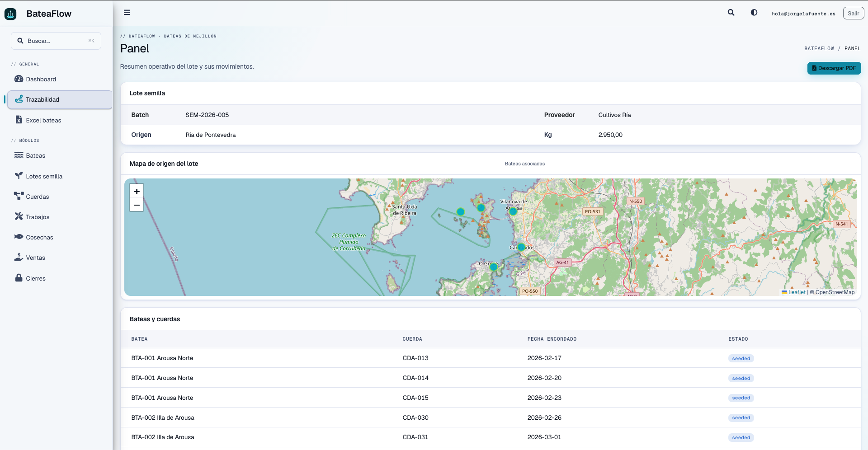Open Ventas module

[x=60, y=258]
